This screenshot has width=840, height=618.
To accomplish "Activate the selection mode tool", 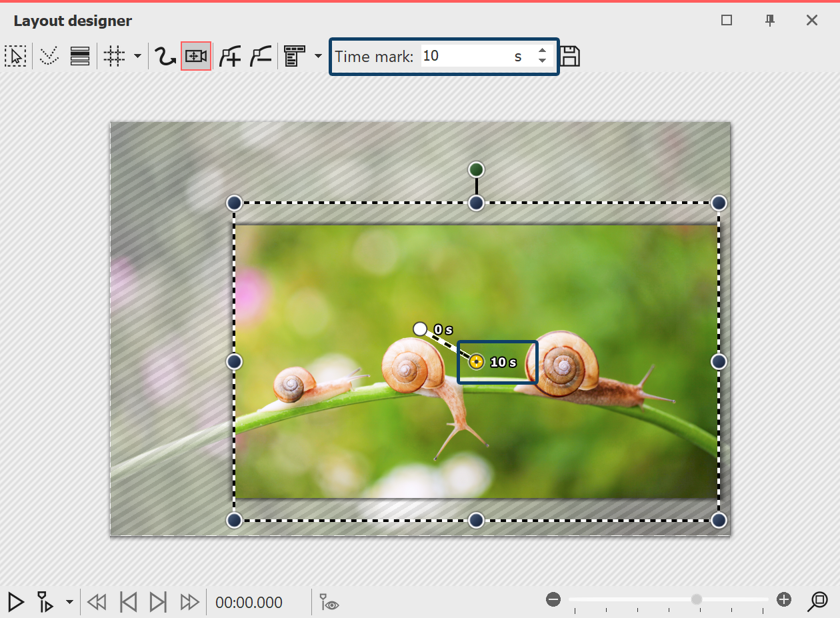I will click(16, 56).
